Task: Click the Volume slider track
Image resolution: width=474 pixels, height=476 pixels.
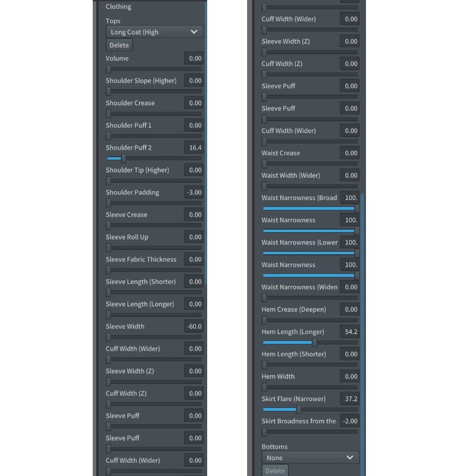Action: [x=154, y=69]
